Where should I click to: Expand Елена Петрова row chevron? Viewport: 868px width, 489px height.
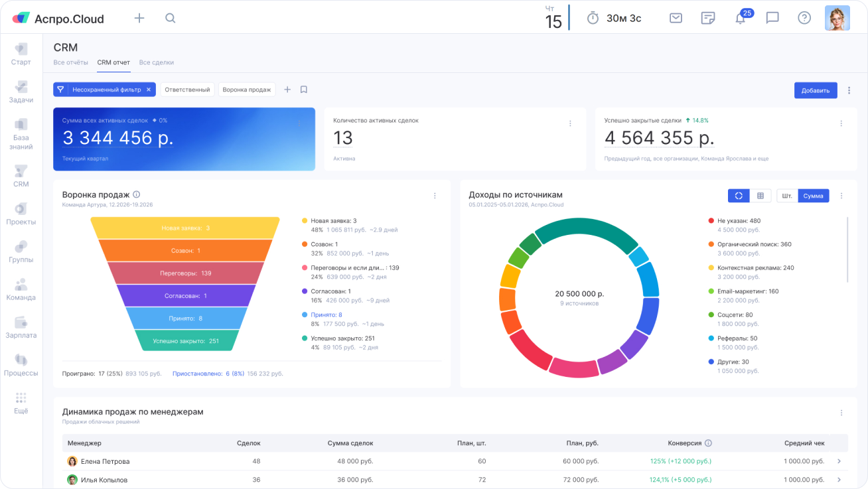click(x=839, y=461)
